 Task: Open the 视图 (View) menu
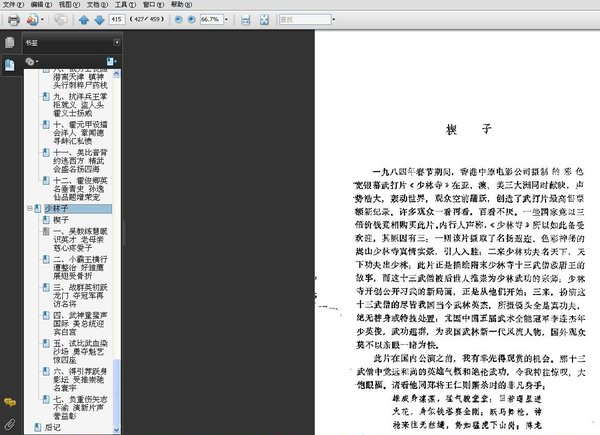[69, 4]
